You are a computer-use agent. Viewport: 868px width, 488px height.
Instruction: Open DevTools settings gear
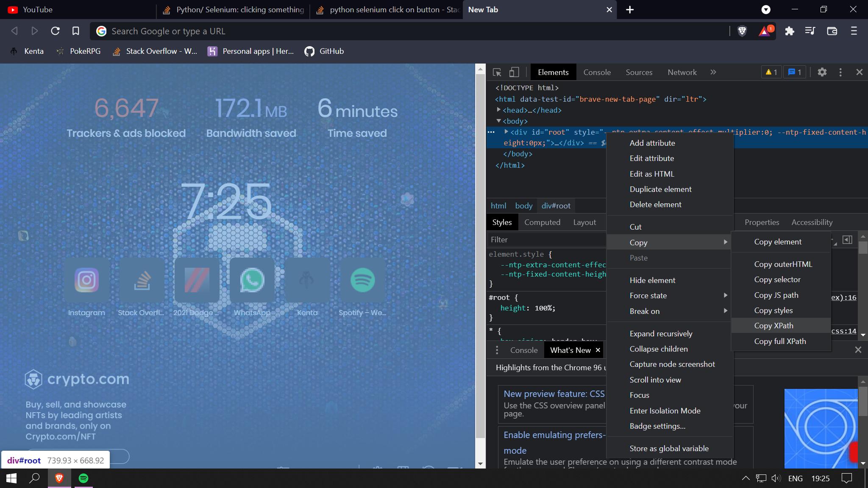[822, 72]
